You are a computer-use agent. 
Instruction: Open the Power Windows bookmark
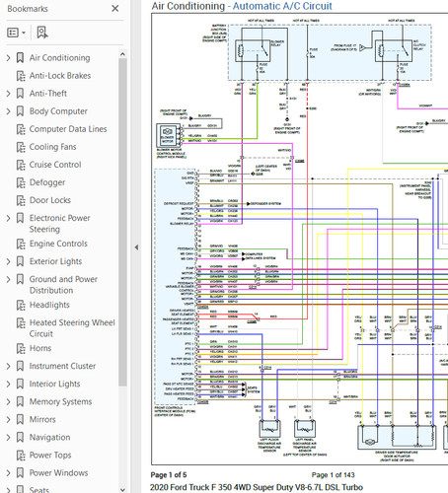pyautogui.click(x=59, y=472)
